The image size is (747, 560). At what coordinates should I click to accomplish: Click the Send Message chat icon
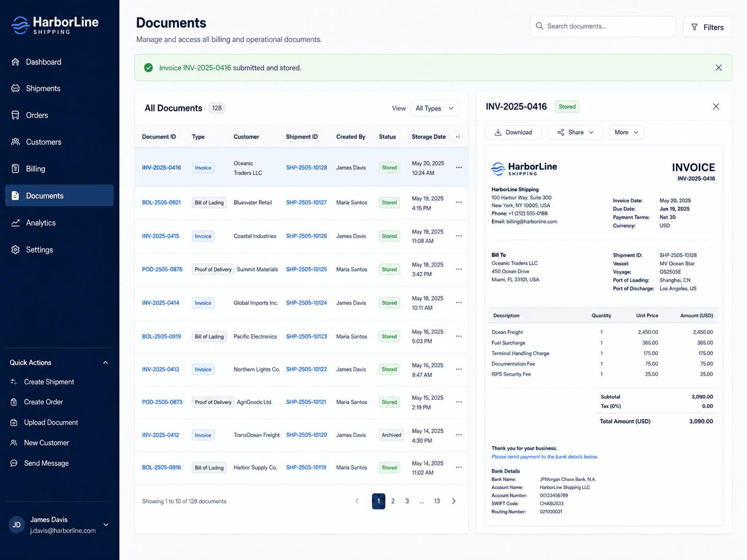coord(14,464)
